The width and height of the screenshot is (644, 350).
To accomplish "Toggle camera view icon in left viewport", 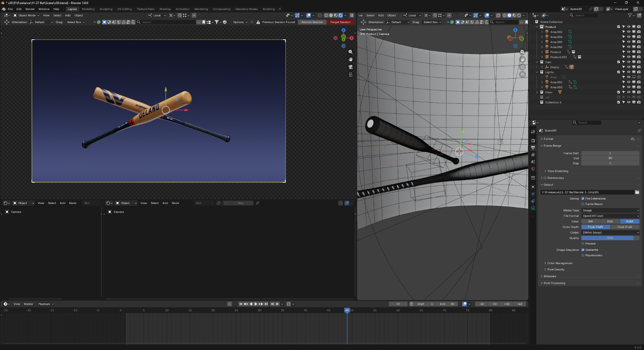I will pos(351,67).
